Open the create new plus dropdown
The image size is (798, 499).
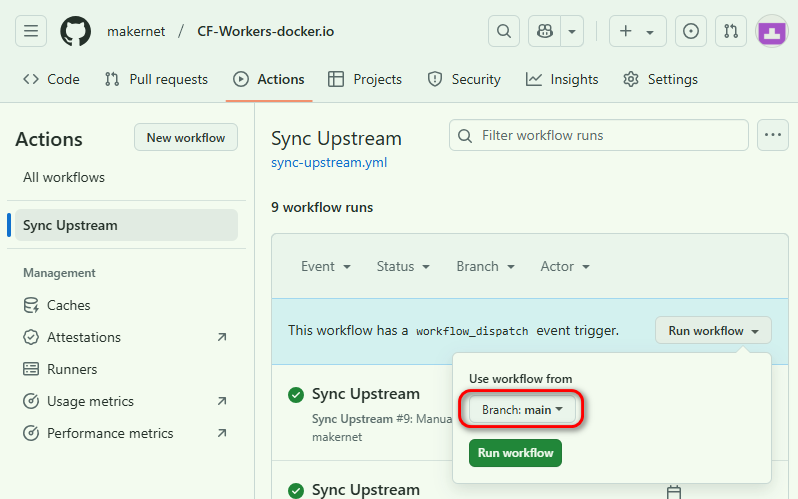(636, 31)
